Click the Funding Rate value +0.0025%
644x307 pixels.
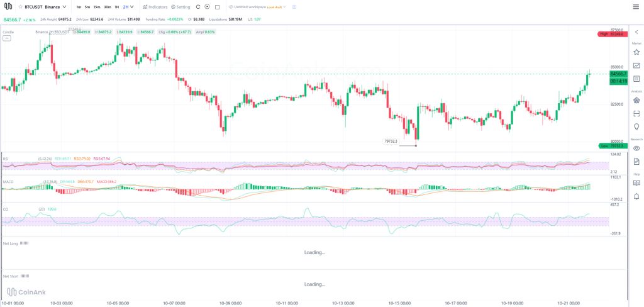(x=175, y=20)
